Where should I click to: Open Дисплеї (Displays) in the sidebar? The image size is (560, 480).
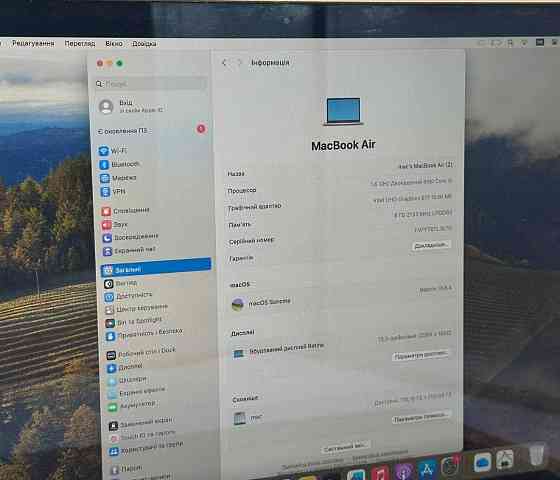point(125,367)
